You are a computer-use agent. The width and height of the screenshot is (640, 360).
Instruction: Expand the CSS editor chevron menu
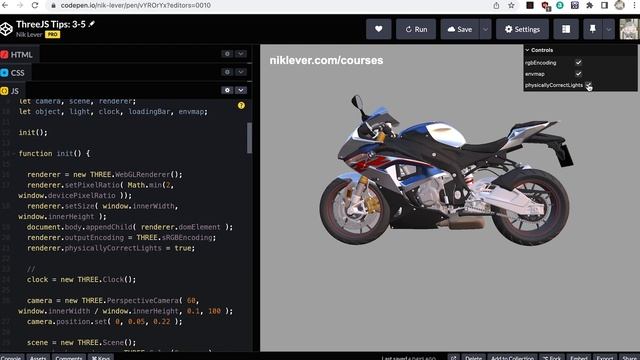241,72
